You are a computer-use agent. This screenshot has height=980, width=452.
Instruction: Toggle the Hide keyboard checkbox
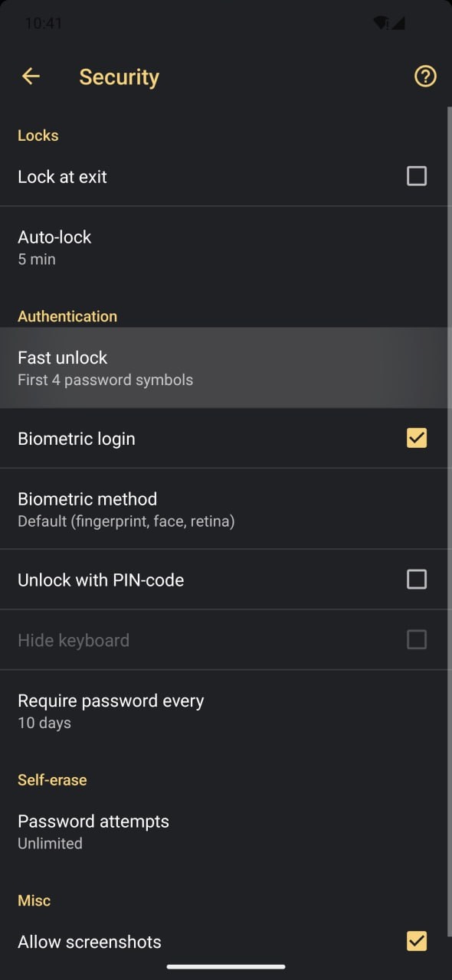tap(417, 640)
